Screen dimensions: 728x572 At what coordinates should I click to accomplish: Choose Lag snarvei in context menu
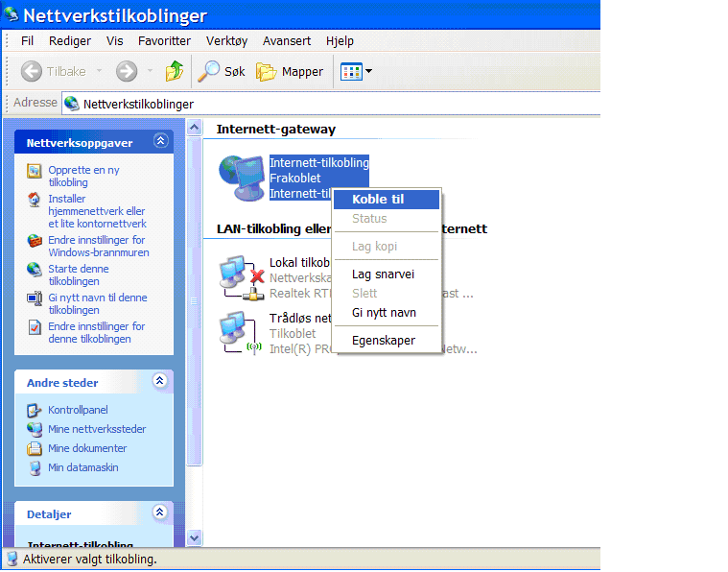(x=387, y=274)
